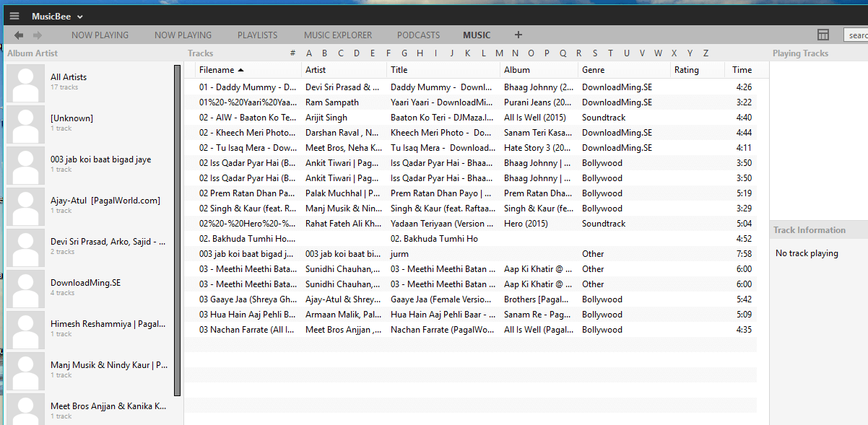Open the panel layout configuration icon
This screenshot has height=425, width=868.
(823, 35)
